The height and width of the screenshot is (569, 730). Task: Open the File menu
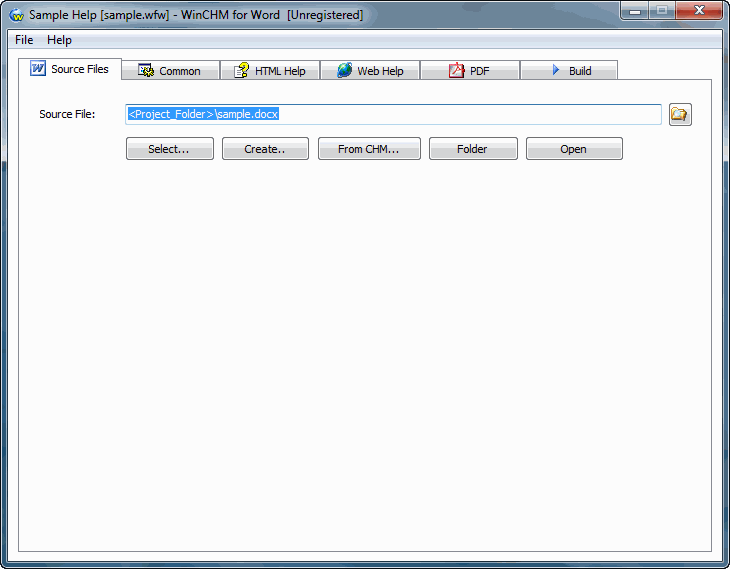24,40
